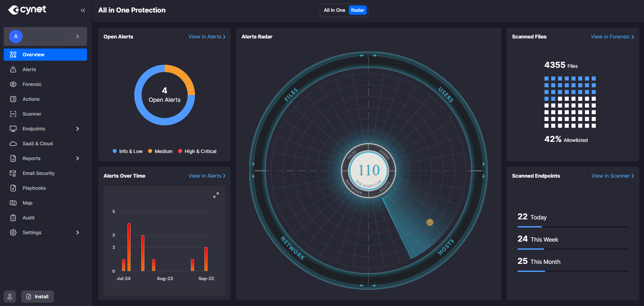Open the Scanner menu item

tap(45, 114)
